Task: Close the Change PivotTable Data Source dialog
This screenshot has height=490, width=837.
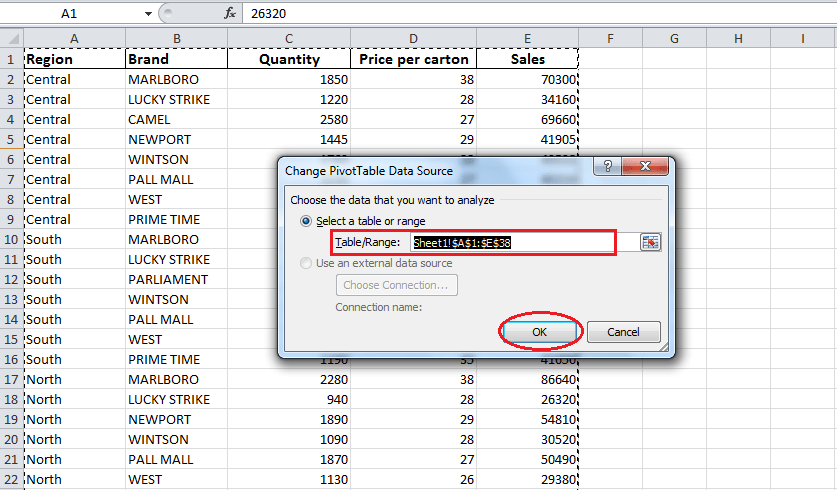Action: click(x=647, y=169)
